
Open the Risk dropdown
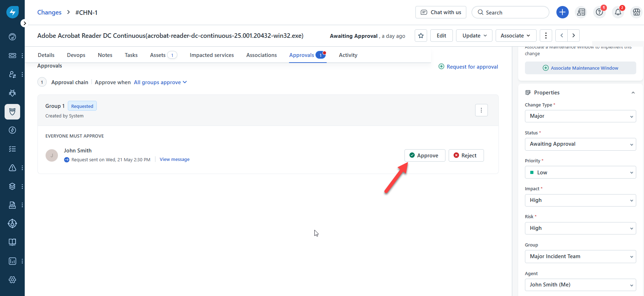[580, 228]
